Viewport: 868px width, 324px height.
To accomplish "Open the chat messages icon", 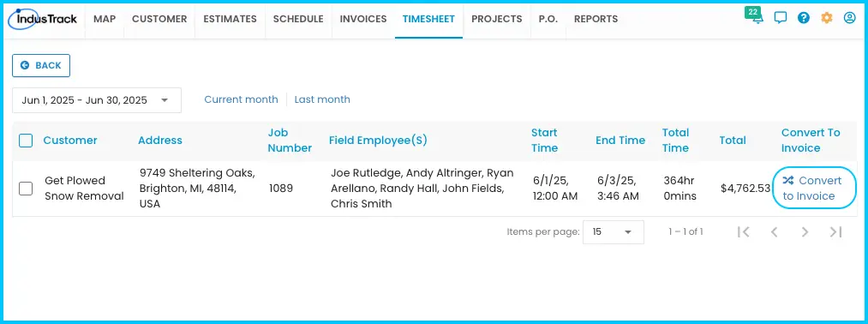I will (x=781, y=18).
